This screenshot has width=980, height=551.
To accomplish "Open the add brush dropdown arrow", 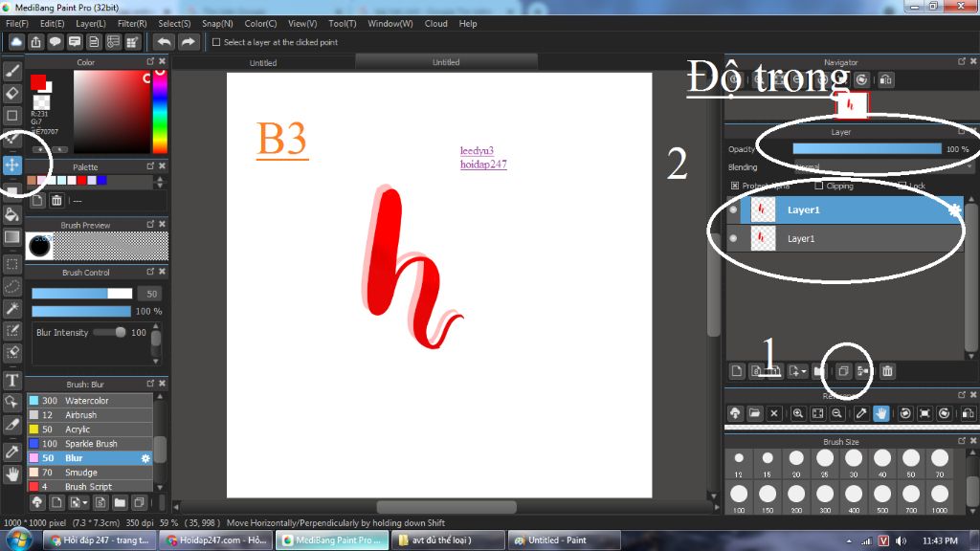I will click(85, 503).
